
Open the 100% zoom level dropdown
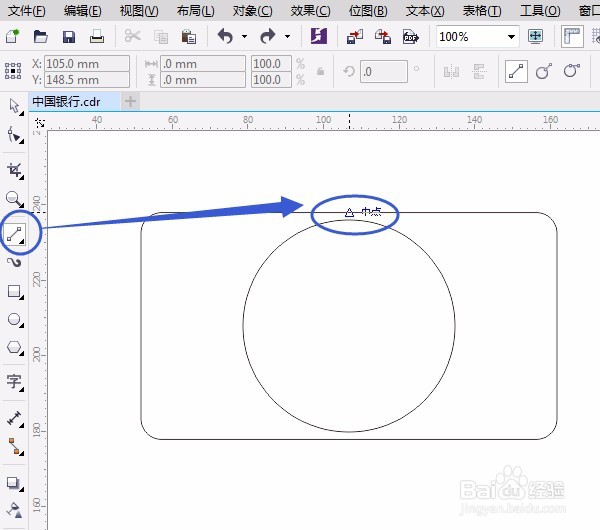(511, 37)
